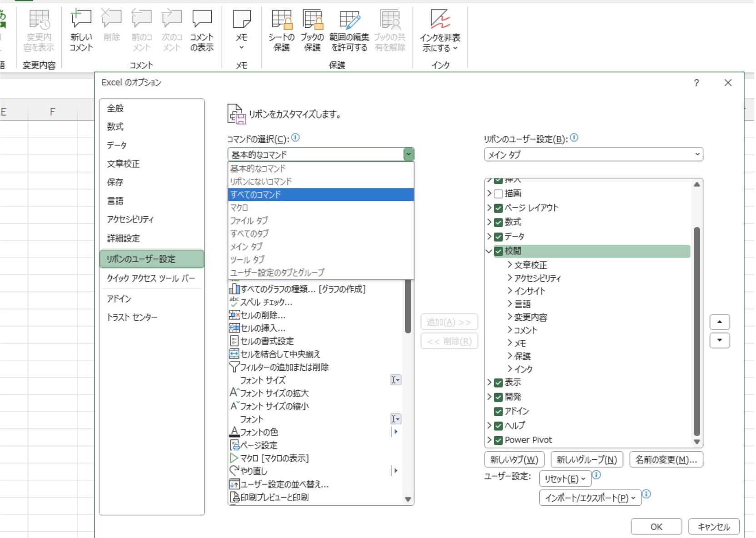Image resolution: width=756 pixels, height=538 pixels.
Task: Uncheck the 開発 tab checkbox
Action: coord(498,397)
